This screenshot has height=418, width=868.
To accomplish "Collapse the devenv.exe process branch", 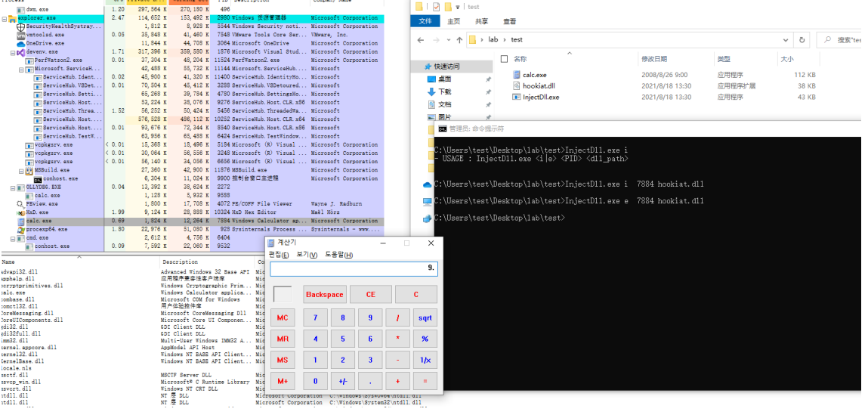I will (x=14, y=52).
